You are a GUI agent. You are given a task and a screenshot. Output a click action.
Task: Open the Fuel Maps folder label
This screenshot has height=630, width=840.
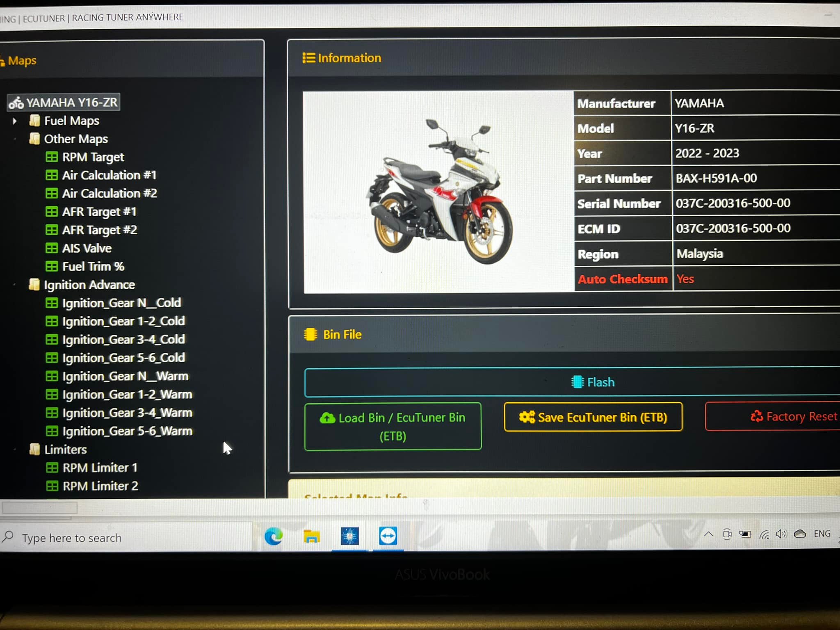coord(72,121)
